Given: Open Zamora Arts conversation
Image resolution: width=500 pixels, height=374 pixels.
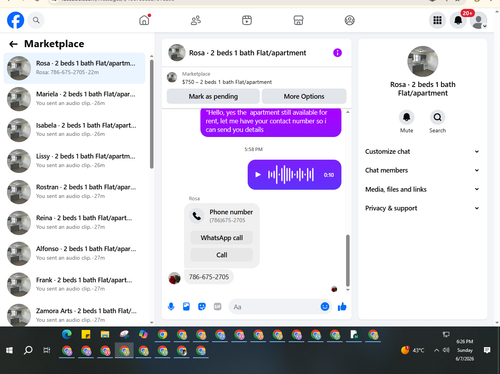Looking at the screenshot, I should pos(74,315).
